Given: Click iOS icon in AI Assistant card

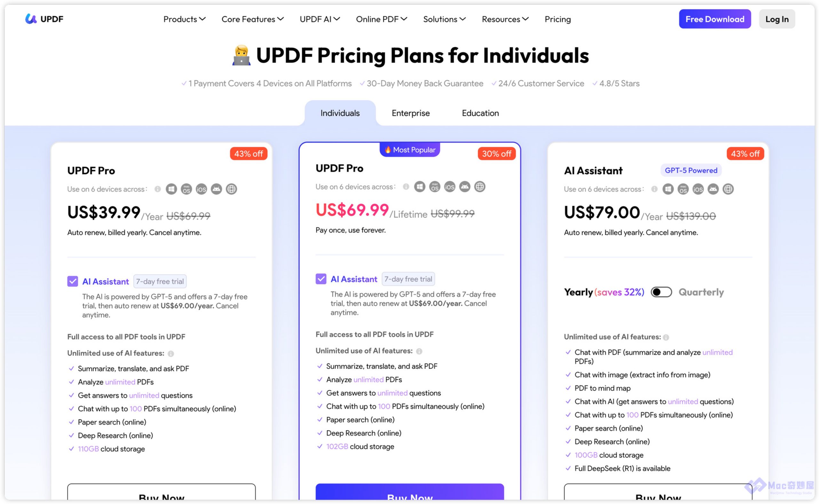Looking at the screenshot, I should coord(698,189).
